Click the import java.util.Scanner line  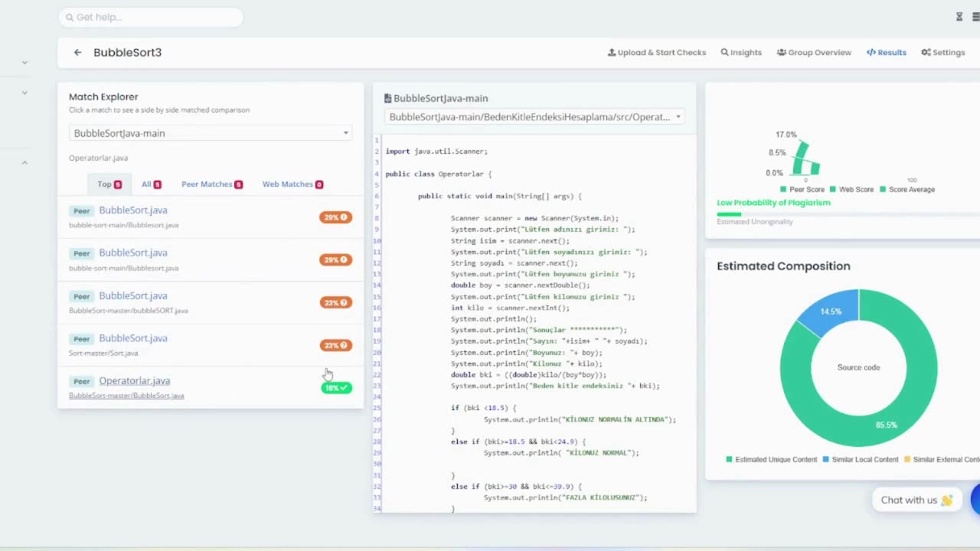coord(436,152)
